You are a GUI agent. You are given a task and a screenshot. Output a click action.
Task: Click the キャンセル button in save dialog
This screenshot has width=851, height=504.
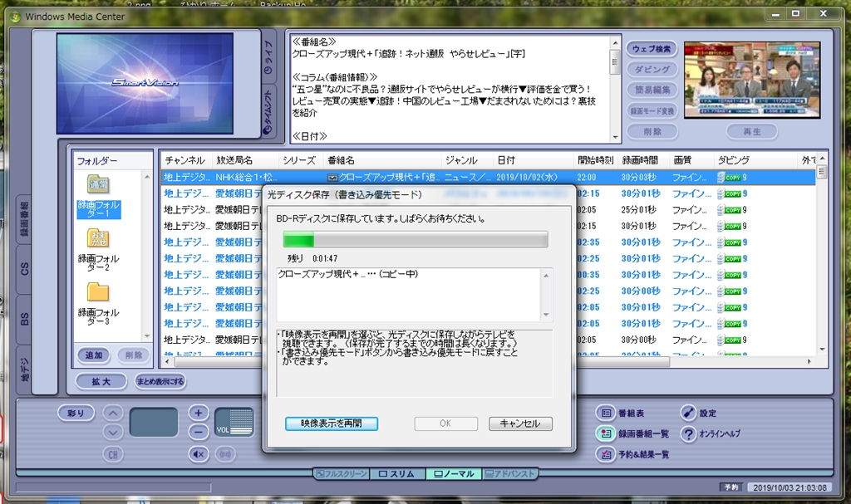tap(520, 423)
